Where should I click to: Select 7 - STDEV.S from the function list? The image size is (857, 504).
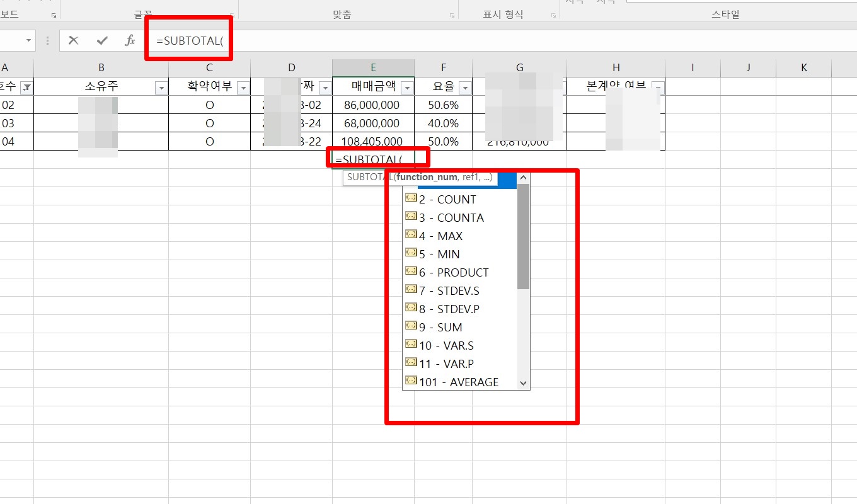[459, 290]
